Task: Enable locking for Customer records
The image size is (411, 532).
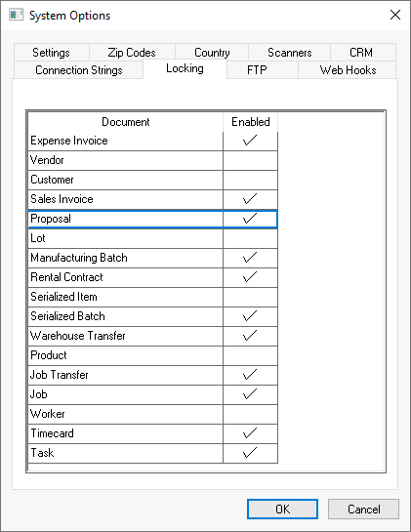Action: click(x=250, y=180)
